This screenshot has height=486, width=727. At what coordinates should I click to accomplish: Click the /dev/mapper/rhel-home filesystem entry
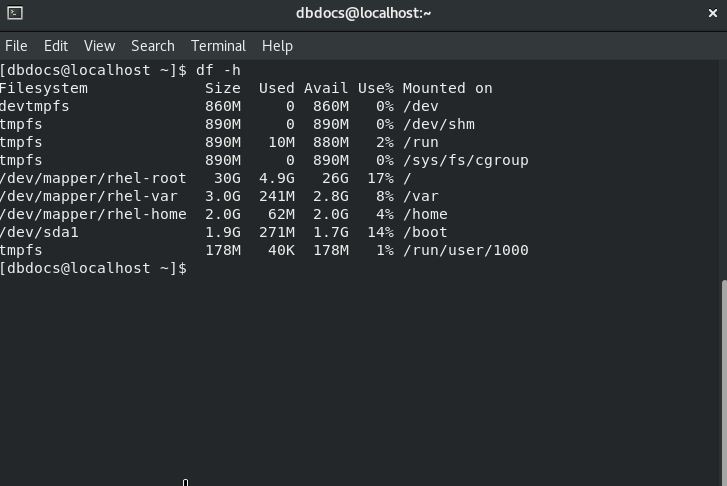93,214
